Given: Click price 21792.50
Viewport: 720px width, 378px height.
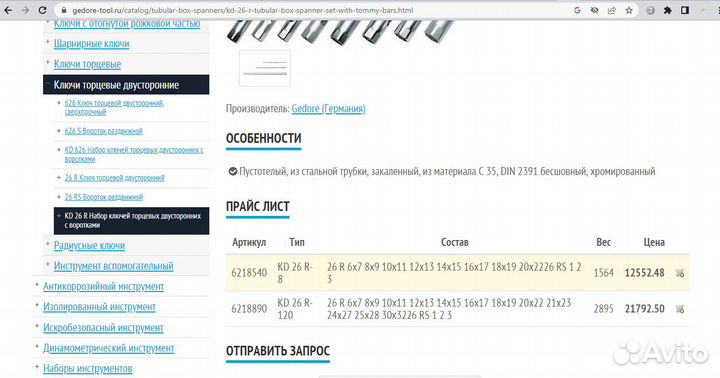Looking at the screenshot, I should coord(645,309).
